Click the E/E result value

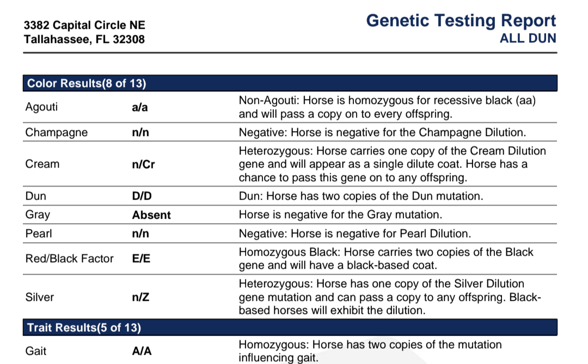pos(141,258)
